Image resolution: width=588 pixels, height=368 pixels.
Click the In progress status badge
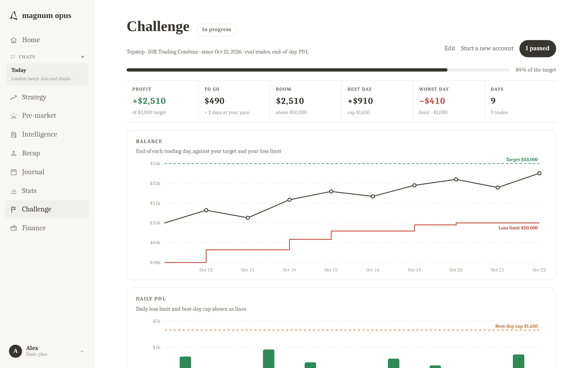coord(216,30)
